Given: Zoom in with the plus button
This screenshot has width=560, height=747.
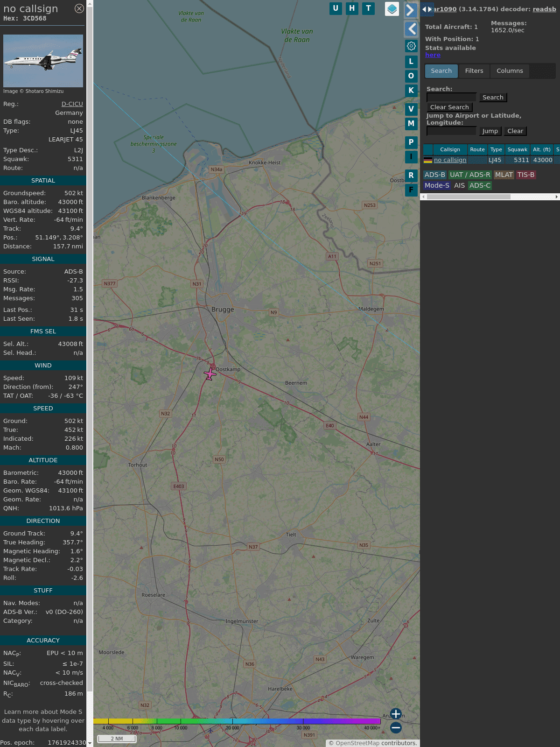Looking at the screenshot, I should (x=396, y=714).
